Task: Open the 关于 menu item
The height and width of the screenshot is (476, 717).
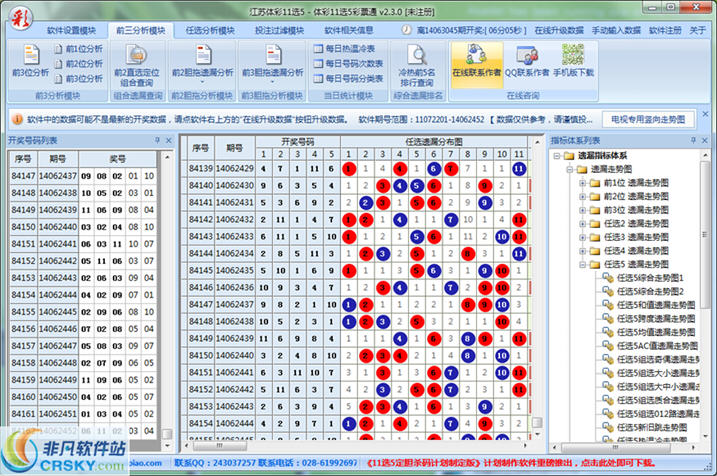Action: pyautogui.click(x=697, y=30)
